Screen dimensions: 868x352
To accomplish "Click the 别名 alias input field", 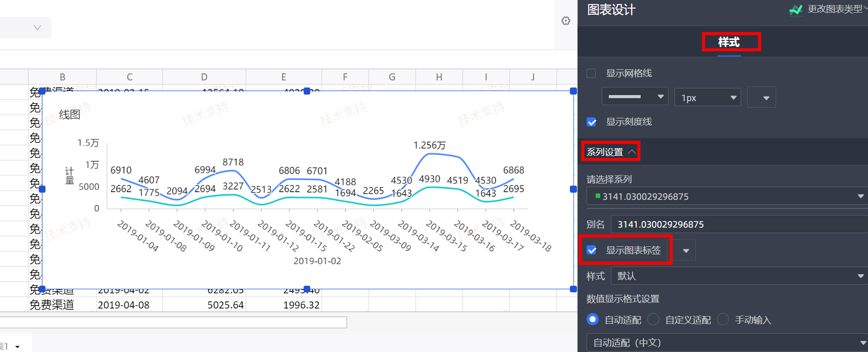I will pos(738,224).
